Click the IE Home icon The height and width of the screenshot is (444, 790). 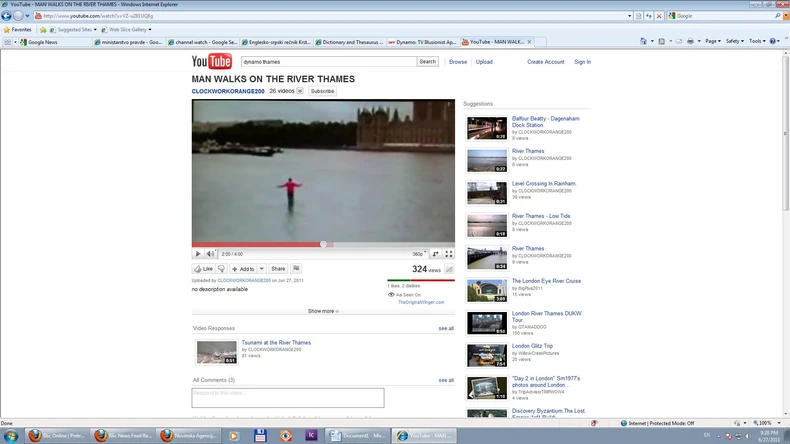click(x=643, y=41)
